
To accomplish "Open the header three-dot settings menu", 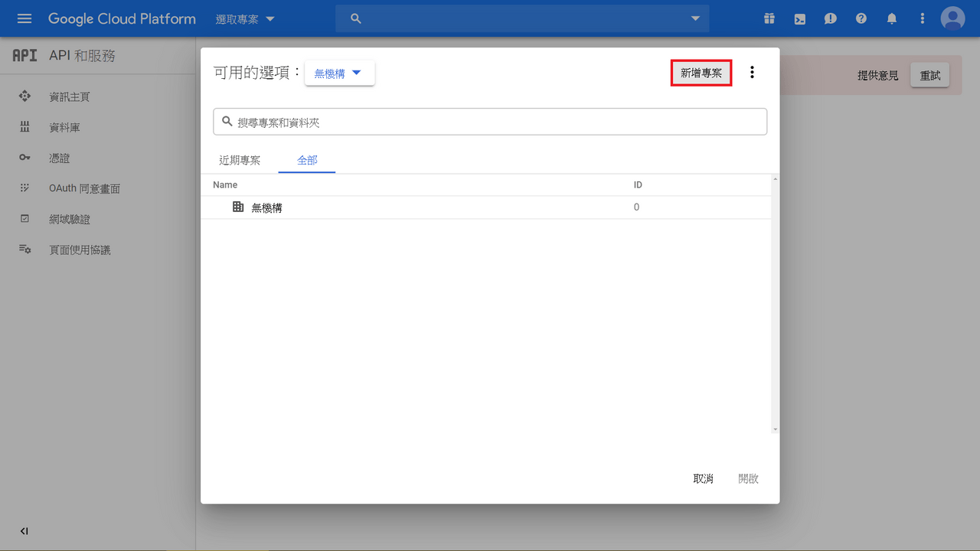I will click(x=923, y=18).
